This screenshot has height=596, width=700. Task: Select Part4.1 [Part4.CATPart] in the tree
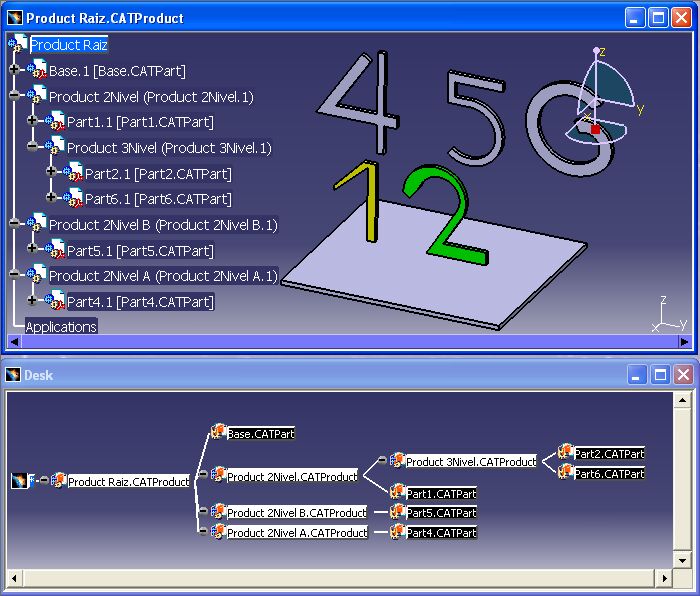point(140,301)
